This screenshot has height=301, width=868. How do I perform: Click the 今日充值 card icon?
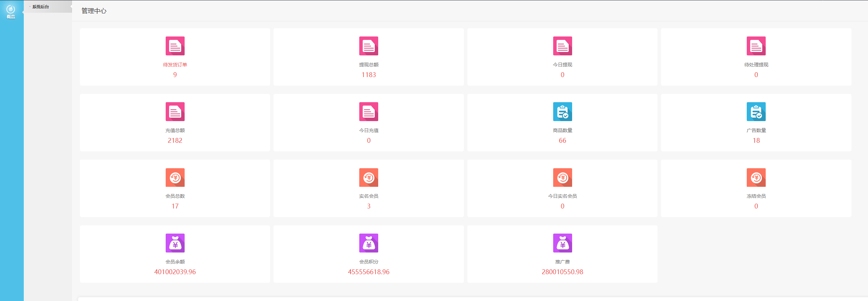[x=369, y=111]
